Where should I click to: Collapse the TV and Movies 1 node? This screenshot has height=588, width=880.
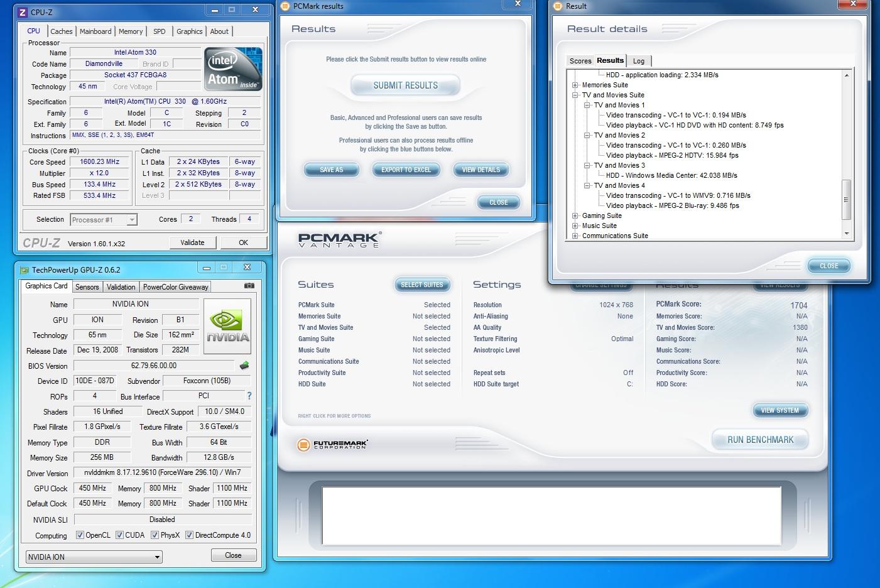(587, 105)
